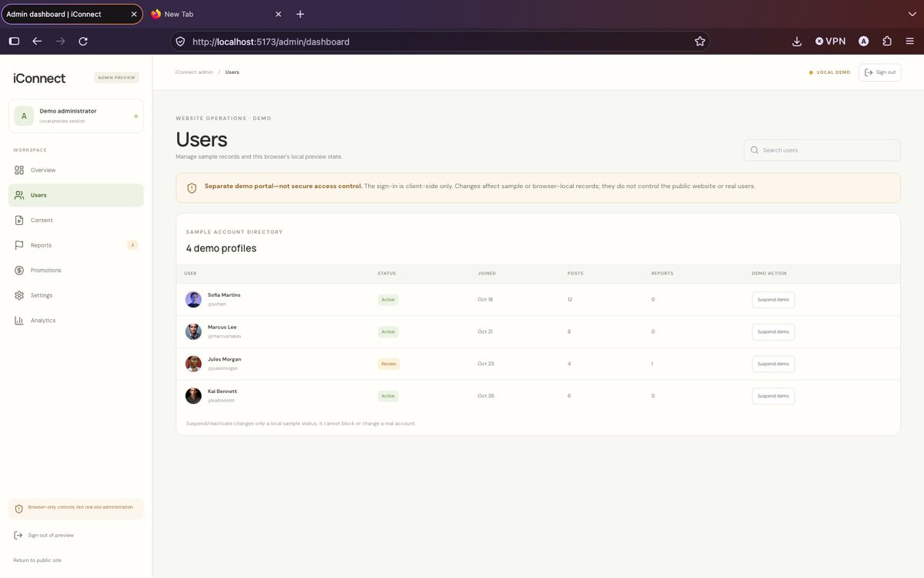Click the ADMIN PREVIEW badge
The width and height of the screenshot is (924, 578).
(x=116, y=78)
